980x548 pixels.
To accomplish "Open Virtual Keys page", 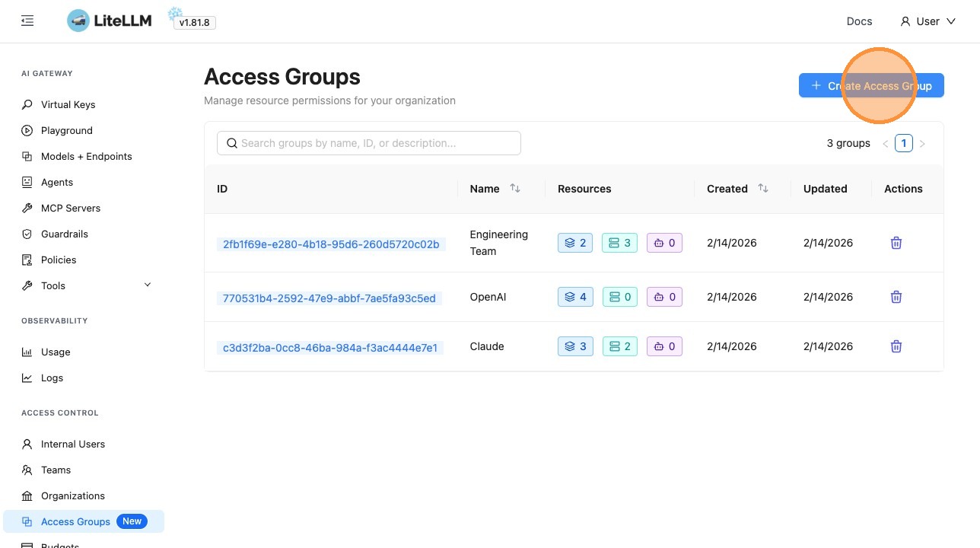I will click(x=68, y=104).
